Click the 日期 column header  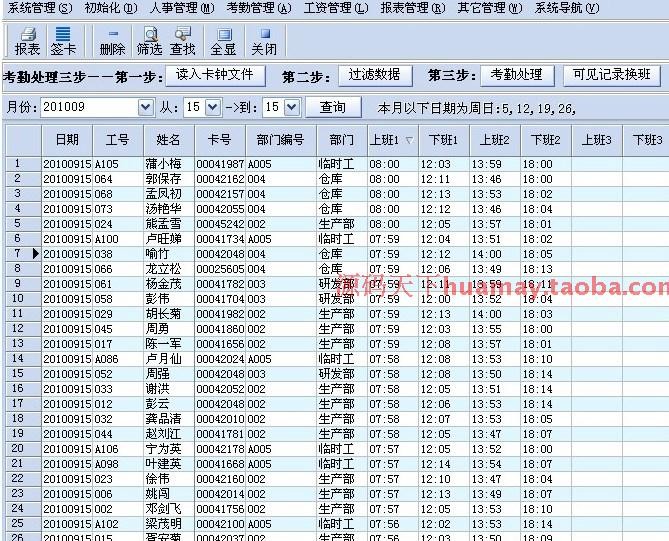point(67,140)
